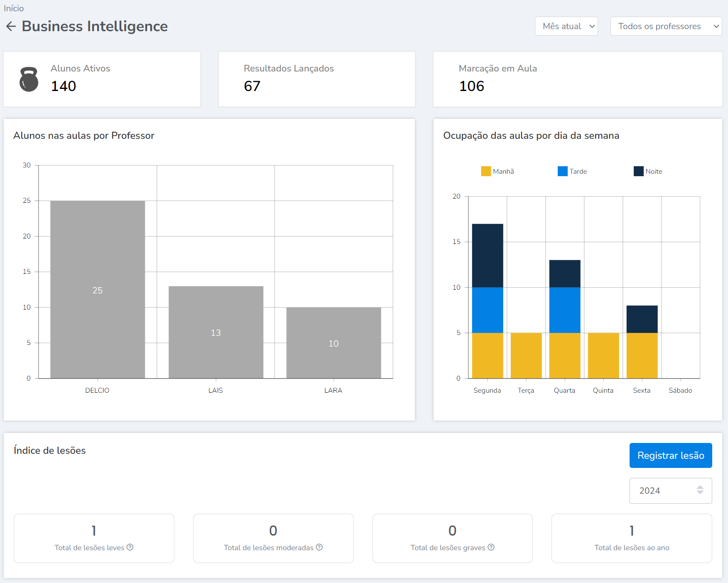728x583 pixels.
Task: Click help icon next to lesões graves
Action: coord(491,547)
